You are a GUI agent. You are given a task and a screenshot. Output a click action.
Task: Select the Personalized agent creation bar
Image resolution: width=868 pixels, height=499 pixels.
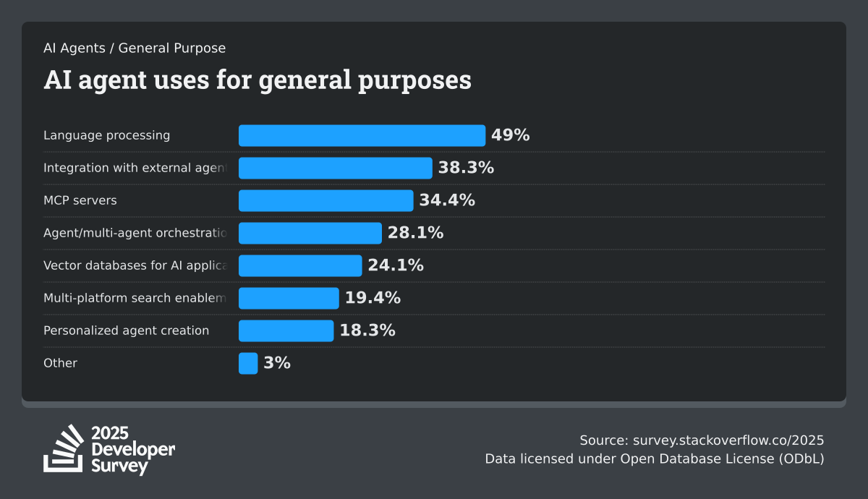coord(286,330)
